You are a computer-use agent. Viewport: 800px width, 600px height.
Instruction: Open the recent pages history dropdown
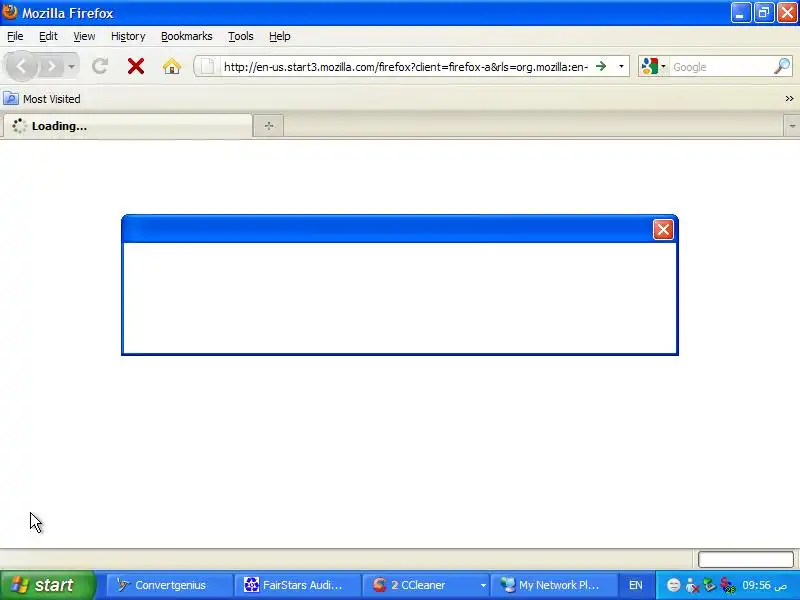(x=71, y=66)
